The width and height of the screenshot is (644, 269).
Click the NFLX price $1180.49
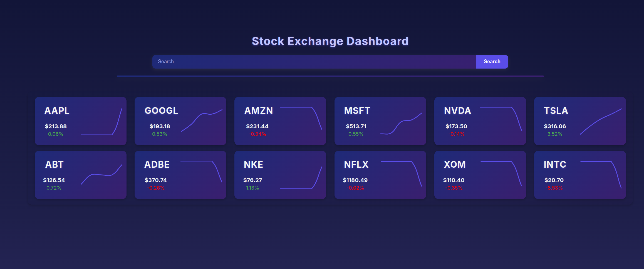click(x=355, y=180)
